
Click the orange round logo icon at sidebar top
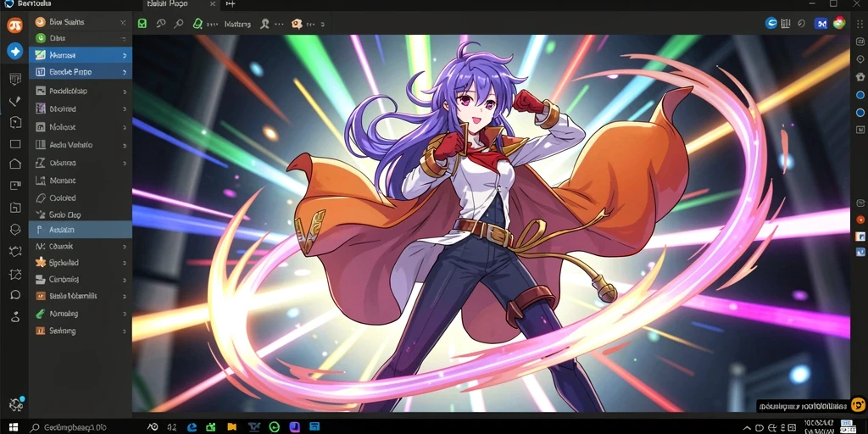coord(15,25)
